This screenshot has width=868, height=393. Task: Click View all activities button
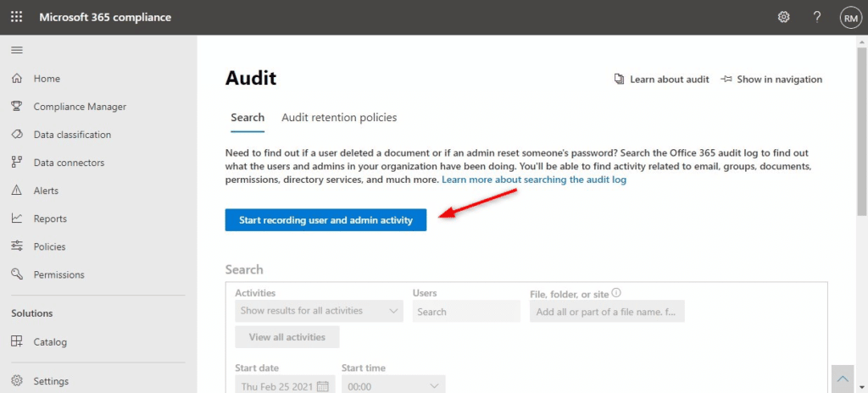point(287,336)
